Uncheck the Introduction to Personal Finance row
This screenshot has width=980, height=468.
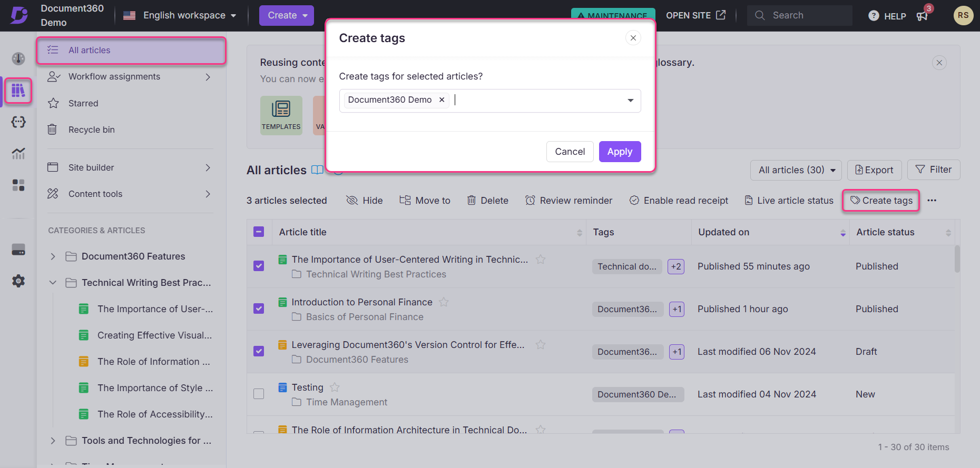pyautogui.click(x=259, y=308)
